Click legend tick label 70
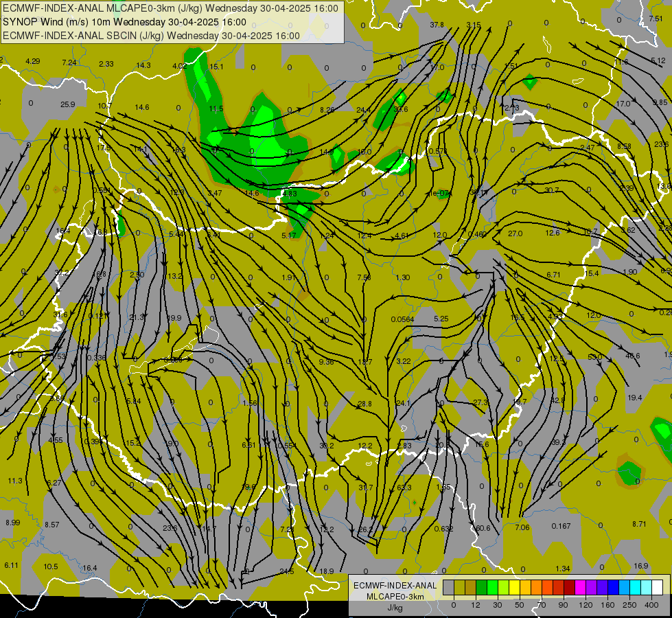This screenshot has height=618, width=672. pos(542,605)
